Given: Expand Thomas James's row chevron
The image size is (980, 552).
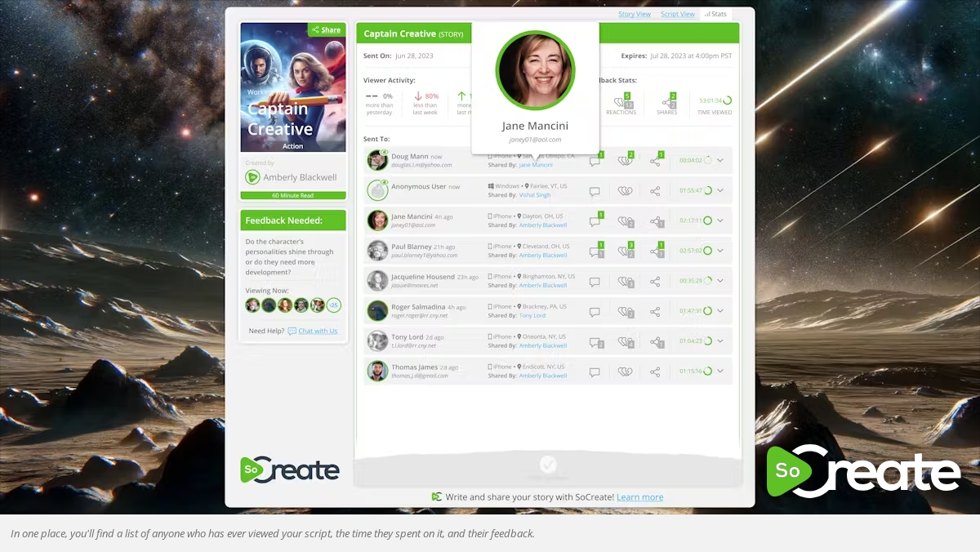Looking at the screenshot, I should coord(719,371).
